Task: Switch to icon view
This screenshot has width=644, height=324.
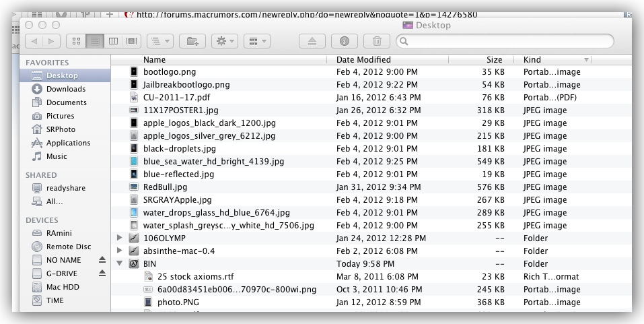Action: (x=76, y=41)
